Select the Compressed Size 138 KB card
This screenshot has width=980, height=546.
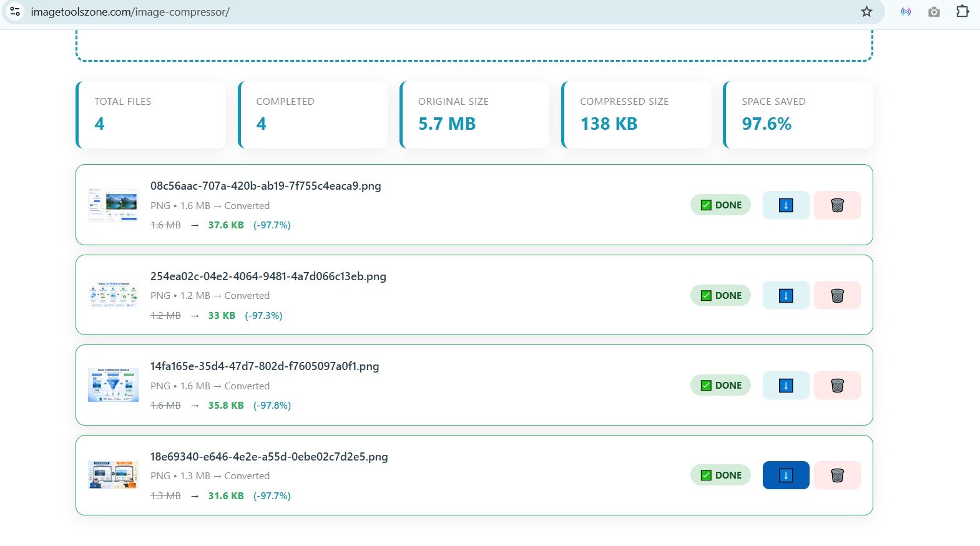[x=636, y=115]
